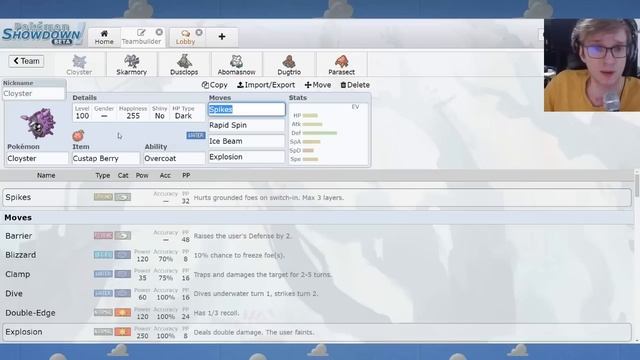Viewport: 640px width, 360px height.
Task: Sort move list by Pow
Action: [142, 176]
